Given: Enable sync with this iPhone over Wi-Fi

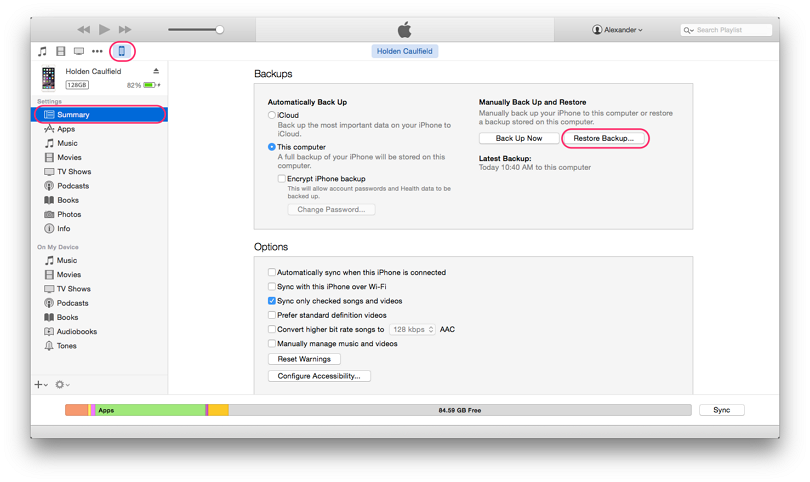Looking at the screenshot, I should click(x=272, y=286).
